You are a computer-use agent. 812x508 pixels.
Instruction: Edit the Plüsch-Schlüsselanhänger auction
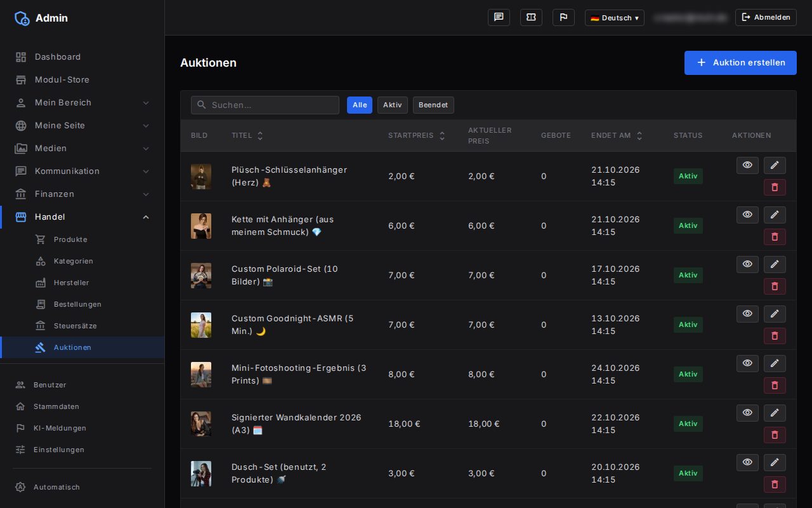click(775, 165)
